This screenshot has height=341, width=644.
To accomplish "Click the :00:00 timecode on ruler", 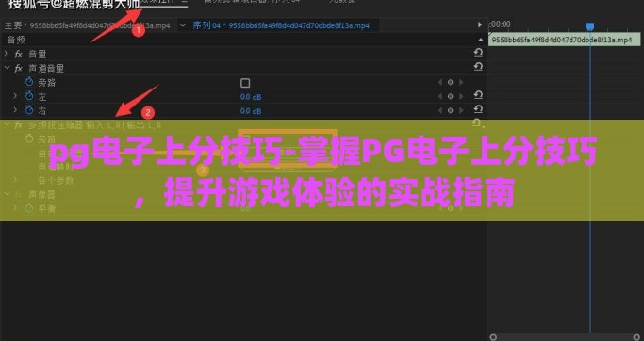I will (501, 24).
